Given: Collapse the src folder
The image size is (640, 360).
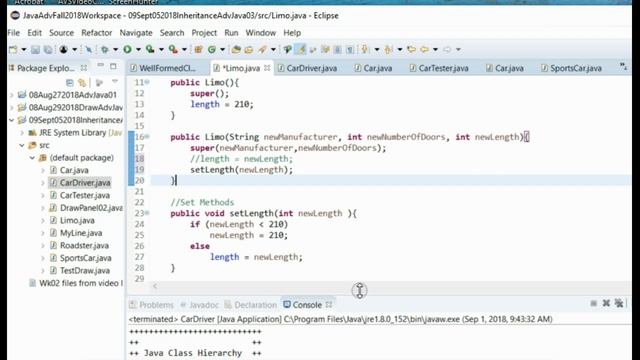Looking at the screenshot, I should pyautogui.click(x=22, y=145).
